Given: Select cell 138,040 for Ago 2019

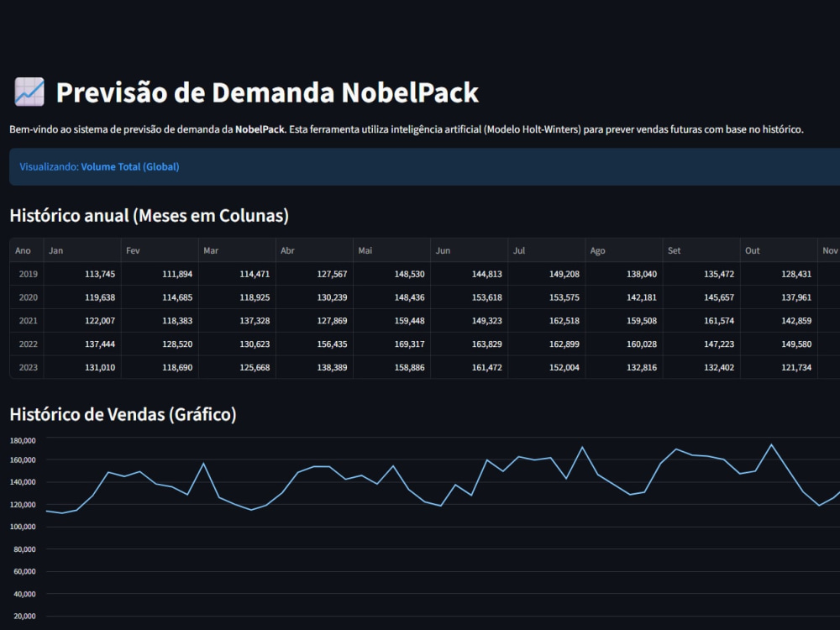Looking at the screenshot, I should [624, 274].
